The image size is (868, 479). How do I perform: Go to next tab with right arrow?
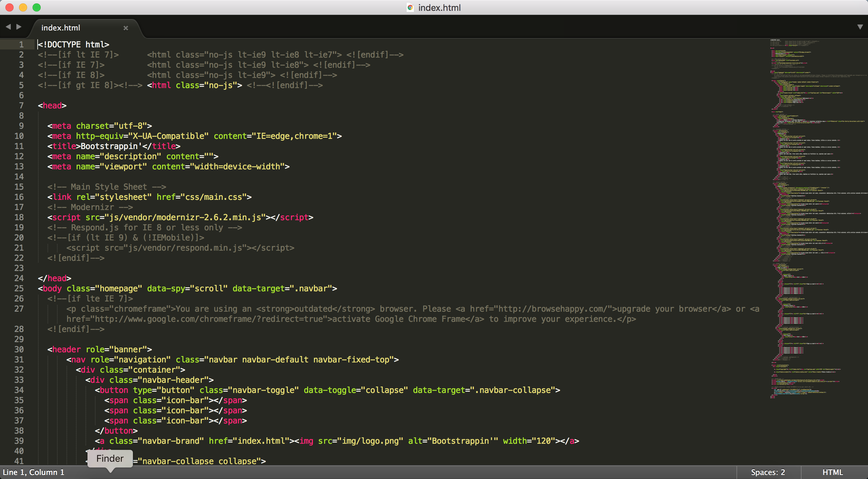pyautogui.click(x=19, y=26)
